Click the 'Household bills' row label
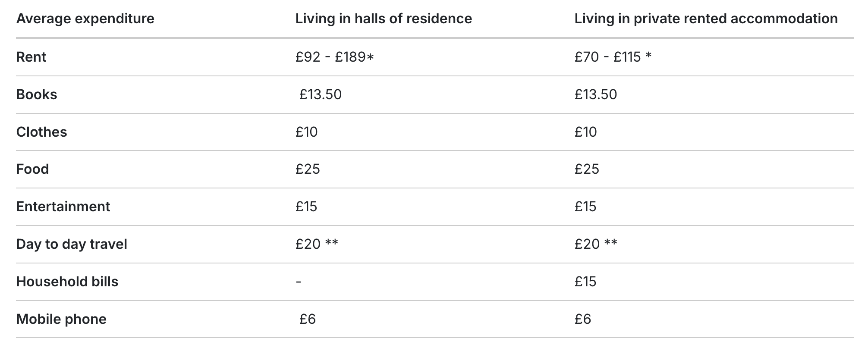The image size is (868, 351). [x=67, y=282]
